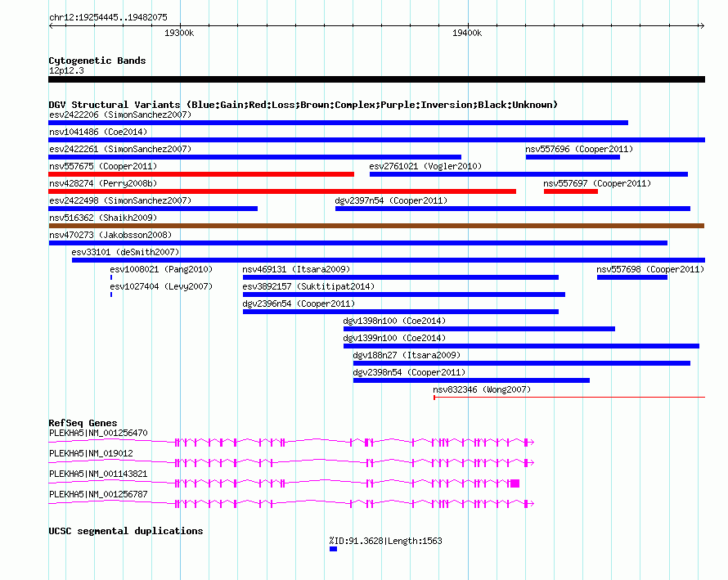Image resolution: width=728 pixels, height=580 pixels.
Task: Select esv3892157 (Suktitipat2014) blue bar
Action: pyautogui.click(x=404, y=294)
